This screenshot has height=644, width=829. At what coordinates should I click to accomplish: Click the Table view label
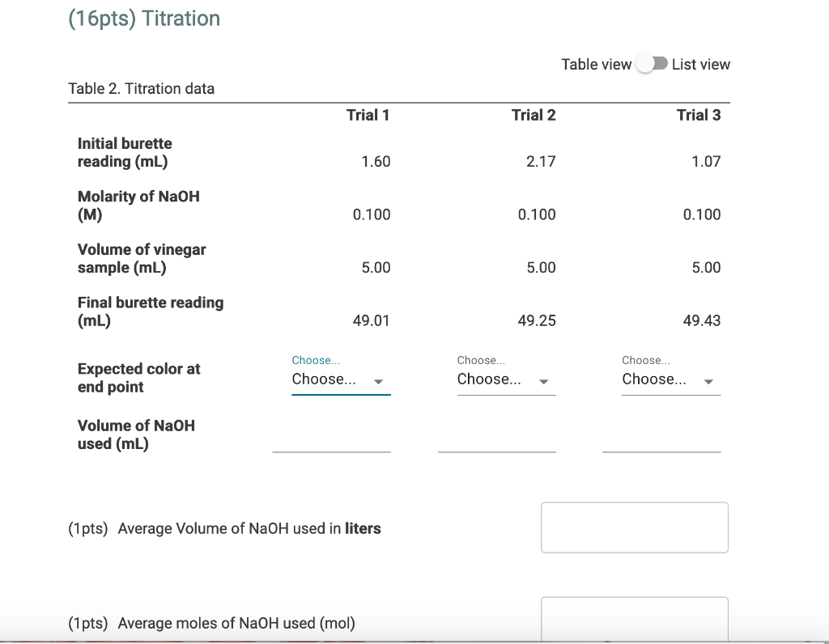tap(595, 63)
